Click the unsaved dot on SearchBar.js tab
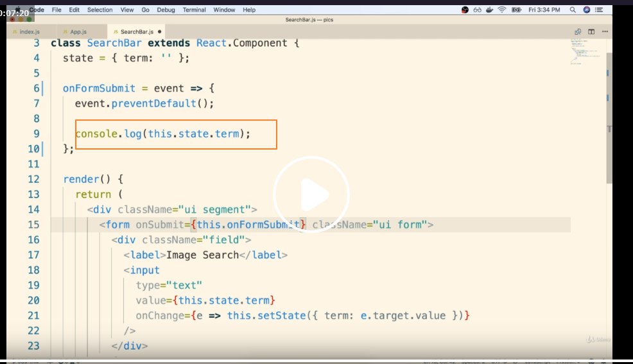This screenshot has height=364, width=633. coord(159,31)
